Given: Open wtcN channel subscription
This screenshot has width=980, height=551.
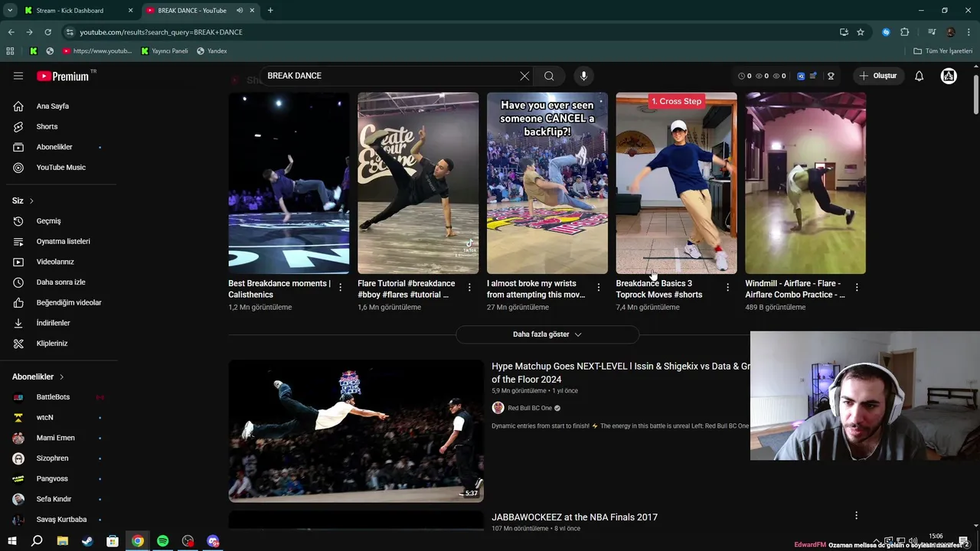Looking at the screenshot, I should point(45,417).
